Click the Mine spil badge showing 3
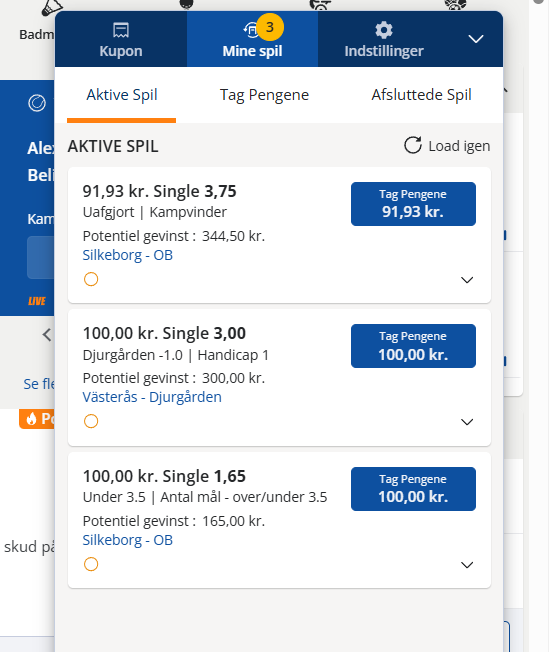552x652 pixels. [x=270, y=27]
